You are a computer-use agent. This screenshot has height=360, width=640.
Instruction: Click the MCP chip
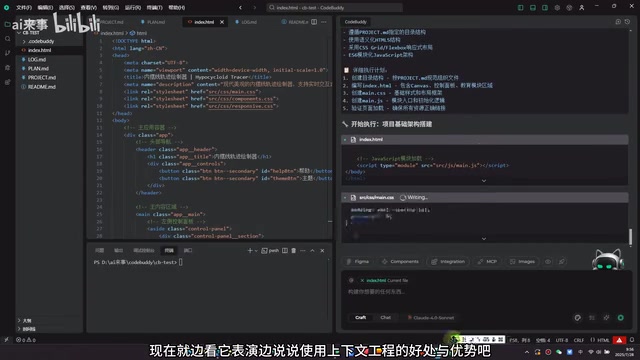click(x=487, y=262)
